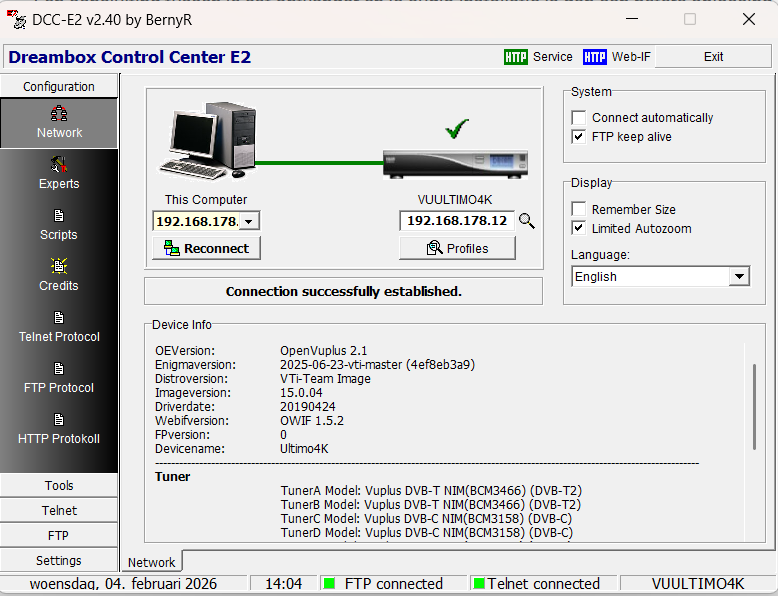Click the TunerC Model line
Image resolution: width=778 pixels, height=596 pixels.
coord(426,519)
